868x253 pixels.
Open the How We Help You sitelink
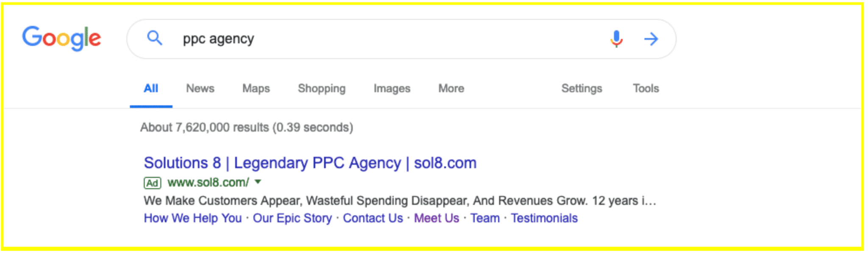[x=193, y=218]
